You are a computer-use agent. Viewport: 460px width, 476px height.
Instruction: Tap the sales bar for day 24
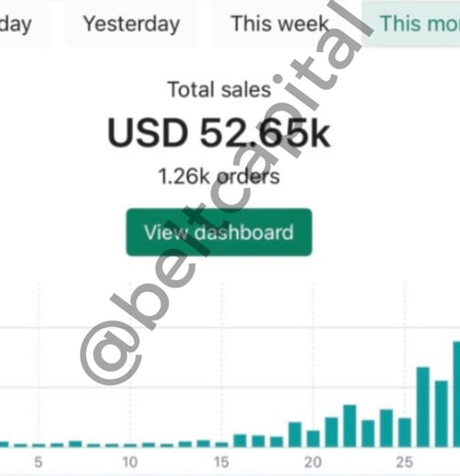pos(386,428)
